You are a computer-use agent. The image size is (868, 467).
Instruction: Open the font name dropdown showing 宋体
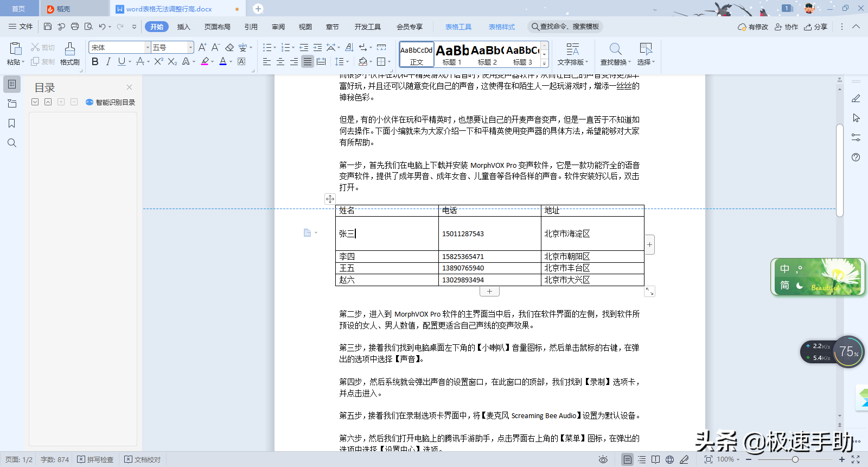coord(147,48)
